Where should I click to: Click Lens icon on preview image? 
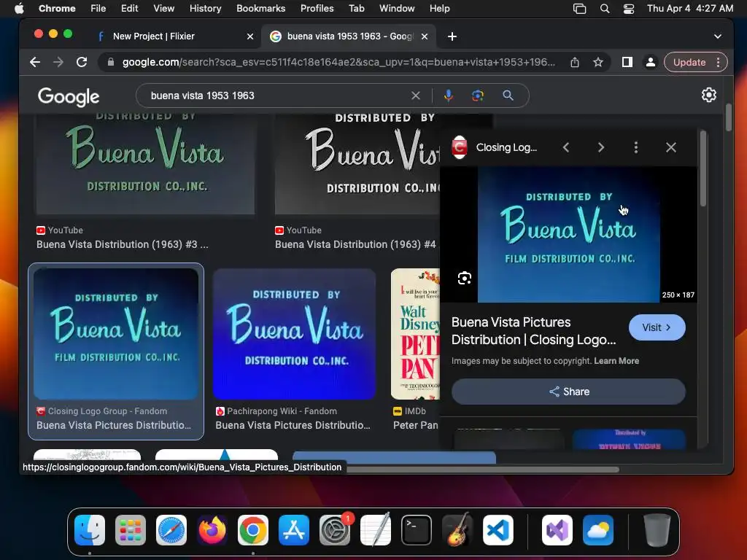(x=465, y=278)
